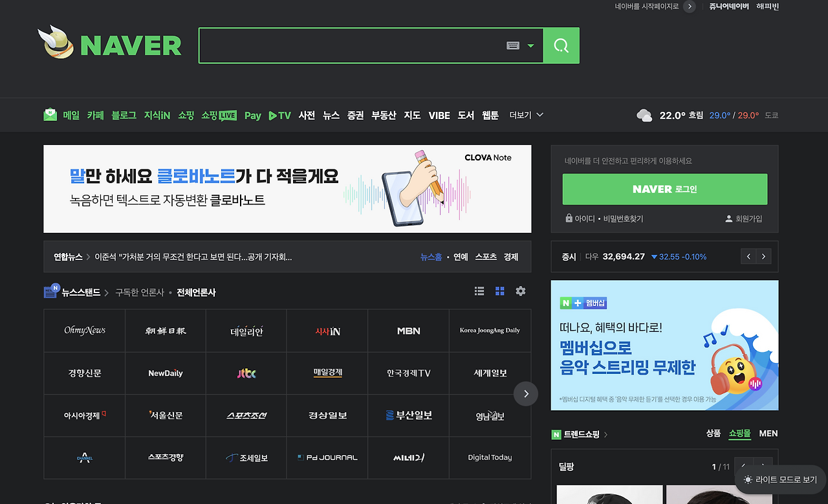Advance the 증시 panel with the right chevron
The height and width of the screenshot is (504, 828).
pyautogui.click(x=763, y=256)
